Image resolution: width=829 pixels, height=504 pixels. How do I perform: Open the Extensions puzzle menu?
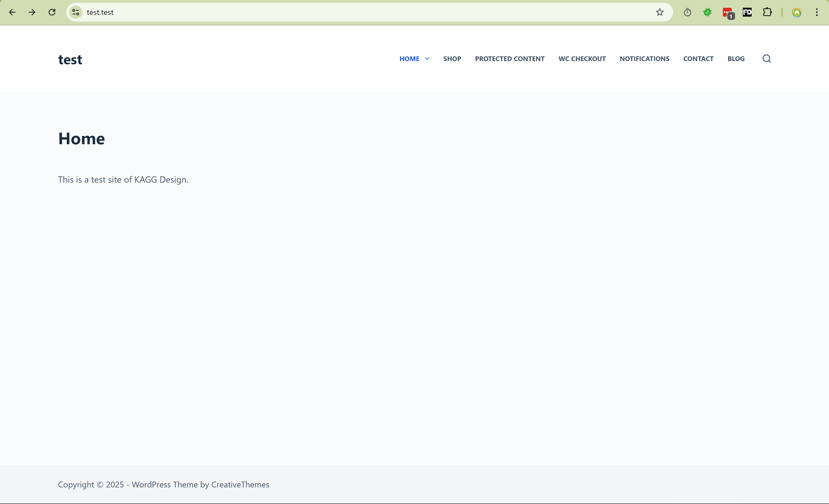click(767, 12)
